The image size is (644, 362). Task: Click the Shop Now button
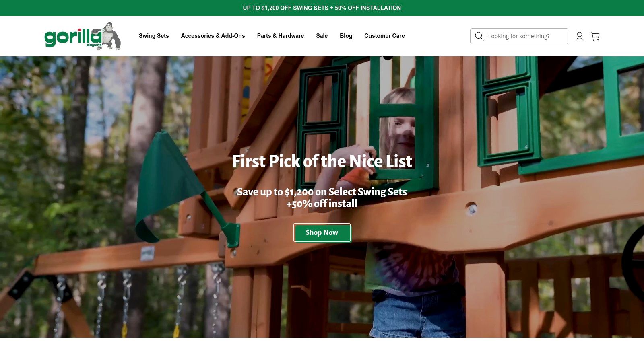click(x=322, y=233)
